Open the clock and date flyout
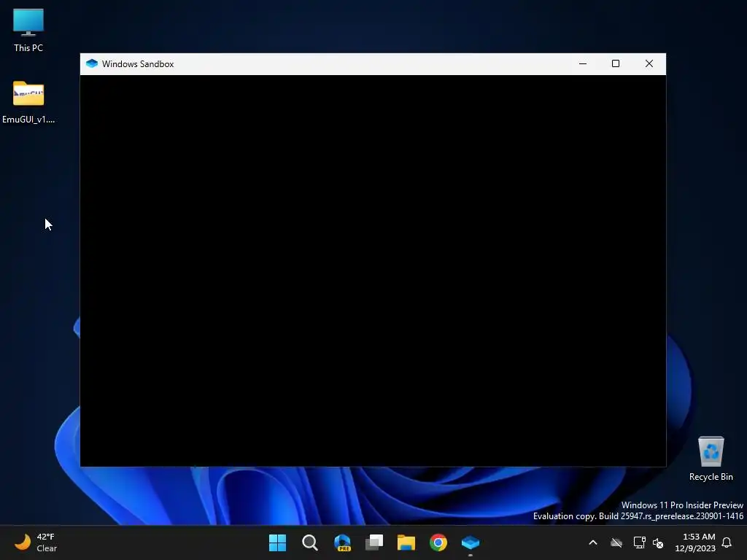The width and height of the screenshot is (747, 560). [695, 542]
